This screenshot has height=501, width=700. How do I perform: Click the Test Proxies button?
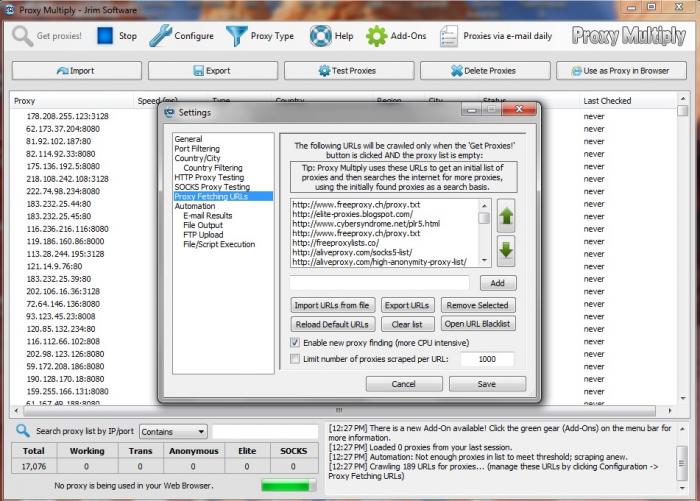coord(349,71)
